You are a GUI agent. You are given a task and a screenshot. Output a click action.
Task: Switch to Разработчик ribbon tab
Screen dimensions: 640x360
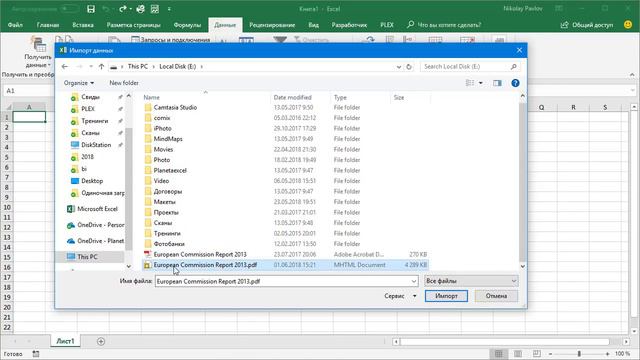(349, 25)
